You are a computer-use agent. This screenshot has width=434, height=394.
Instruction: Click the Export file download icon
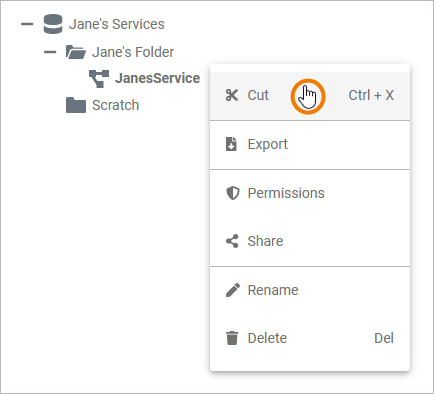point(231,144)
